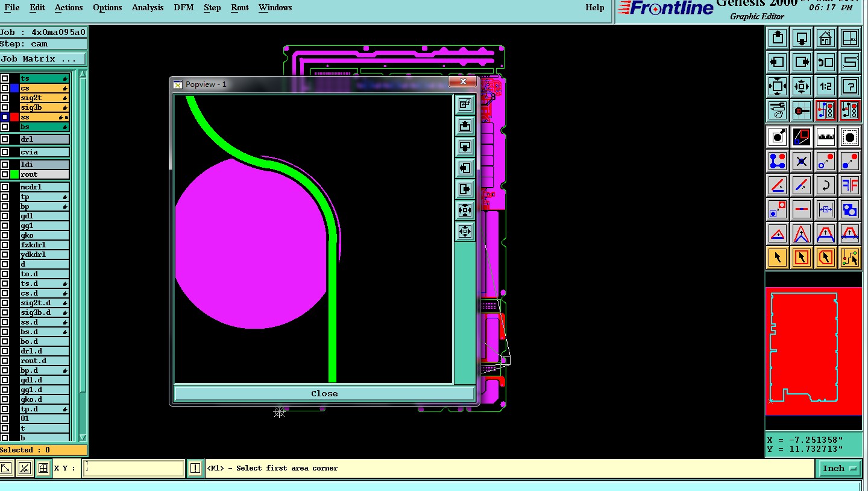Viewport: 868px width, 491px height.
Task: Select the gko.d layer name
Action: point(45,399)
